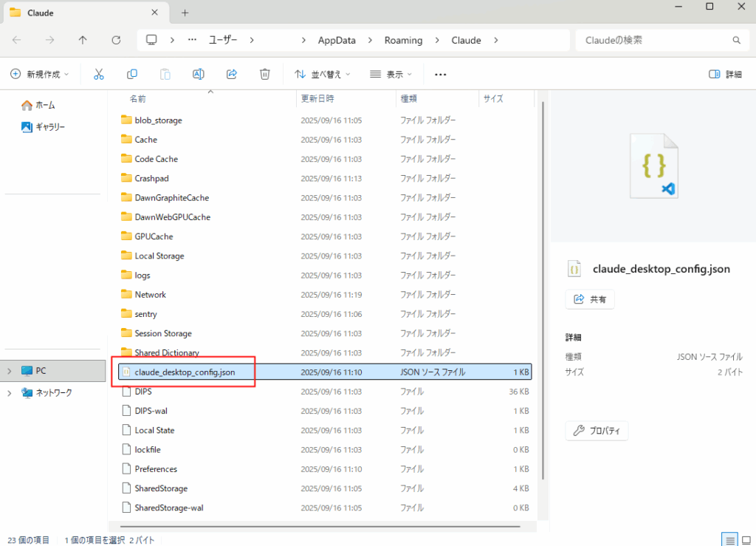Image resolution: width=756 pixels, height=546 pixels.
Task: Click the chevron after AppData in address bar
Action: (370, 40)
